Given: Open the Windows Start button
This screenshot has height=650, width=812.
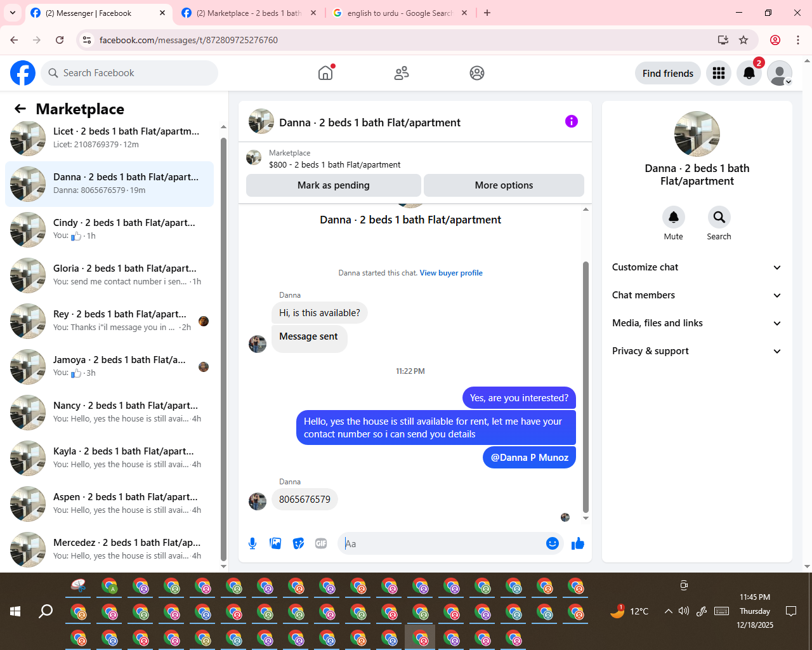Looking at the screenshot, I should tap(15, 611).
